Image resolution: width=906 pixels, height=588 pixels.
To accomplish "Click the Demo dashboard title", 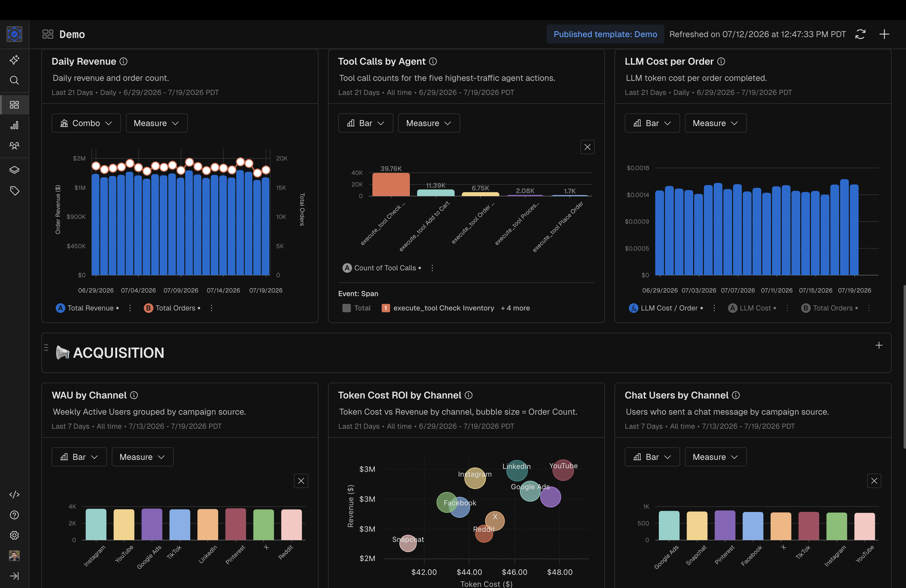I will coord(72,34).
